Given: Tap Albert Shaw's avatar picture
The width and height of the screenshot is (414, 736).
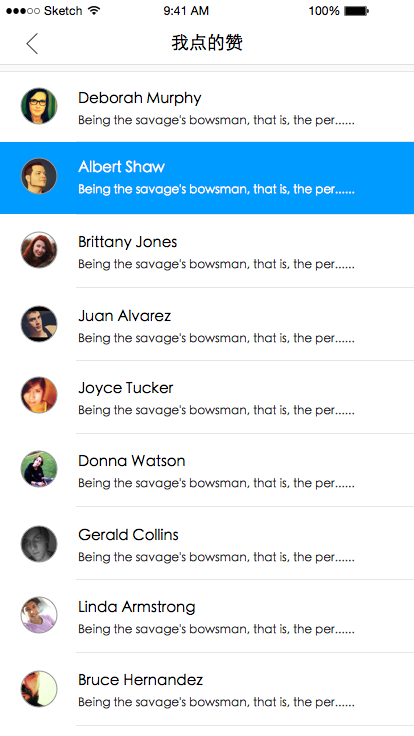Looking at the screenshot, I should (x=39, y=176).
